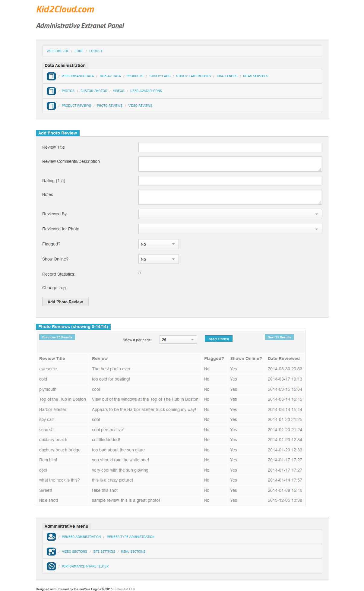Image resolution: width=364 pixels, height=591 pixels.
Task: Open the Flagged? dropdown
Action: (158, 244)
